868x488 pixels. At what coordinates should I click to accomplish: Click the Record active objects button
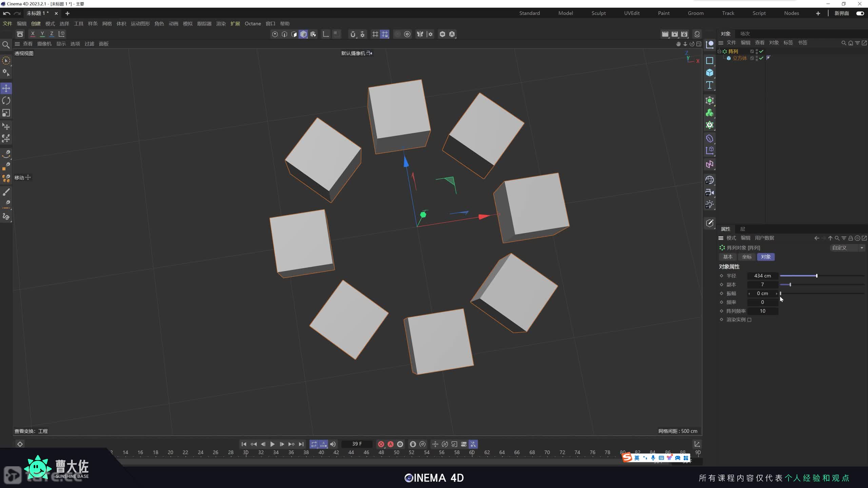pos(381,444)
